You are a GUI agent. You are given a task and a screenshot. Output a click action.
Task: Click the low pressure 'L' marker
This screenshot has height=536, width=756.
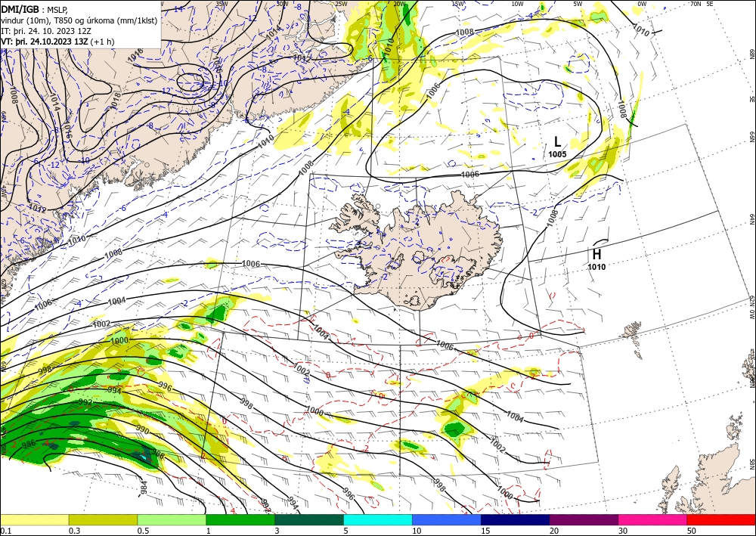(x=557, y=141)
